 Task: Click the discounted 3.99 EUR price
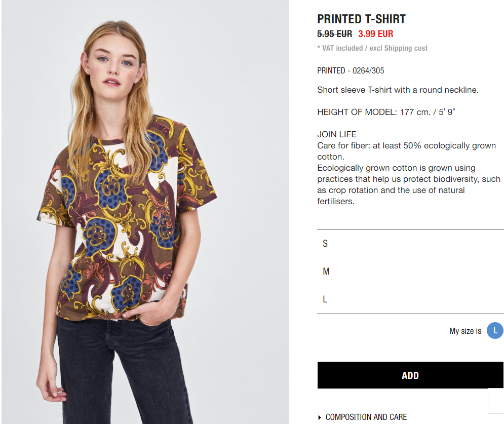coord(375,34)
